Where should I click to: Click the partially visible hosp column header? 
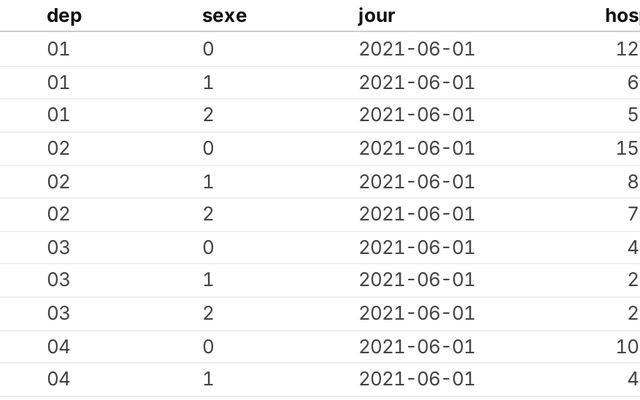(622, 15)
